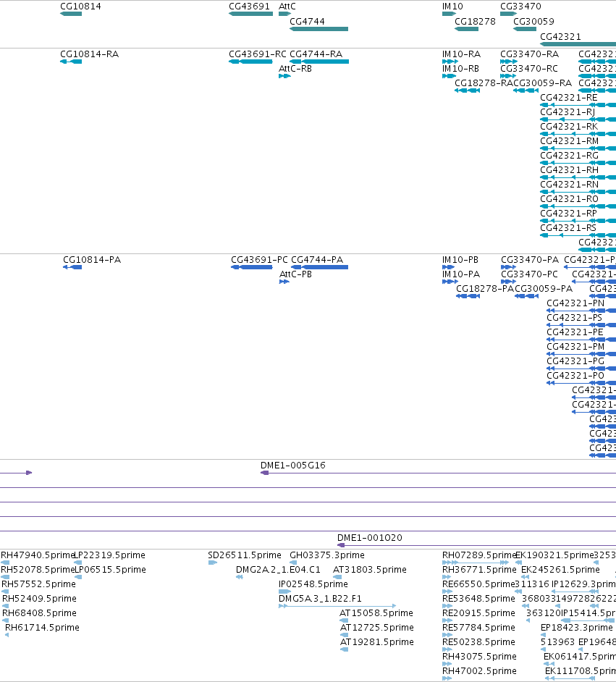Open protein CG33470-PC

(529, 274)
